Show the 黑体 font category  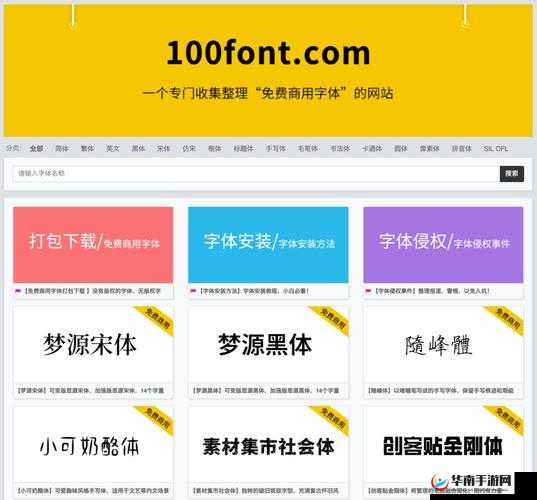(x=138, y=148)
